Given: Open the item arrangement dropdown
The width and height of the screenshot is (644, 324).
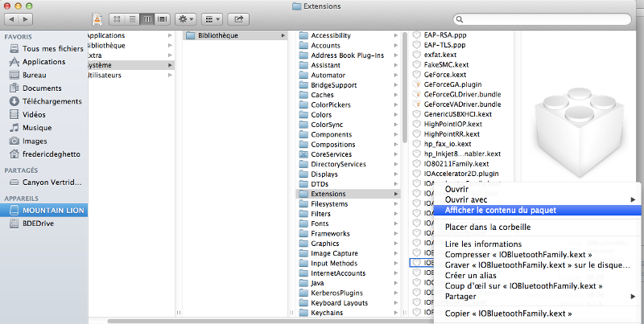Looking at the screenshot, I should click(213, 19).
